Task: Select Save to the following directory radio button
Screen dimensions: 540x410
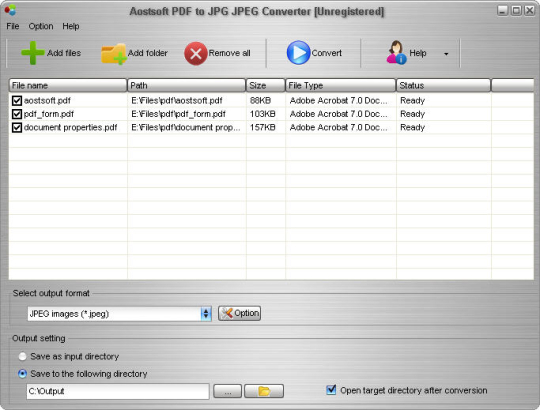Action: (x=22, y=374)
